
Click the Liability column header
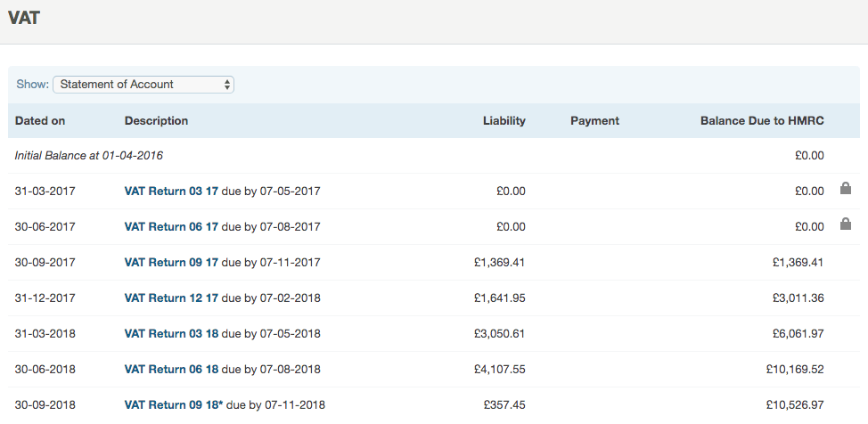[504, 120]
